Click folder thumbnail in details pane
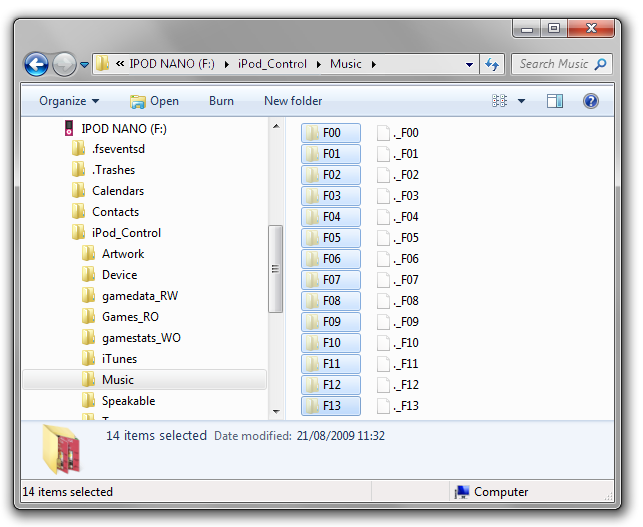 pyautogui.click(x=62, y=449)
